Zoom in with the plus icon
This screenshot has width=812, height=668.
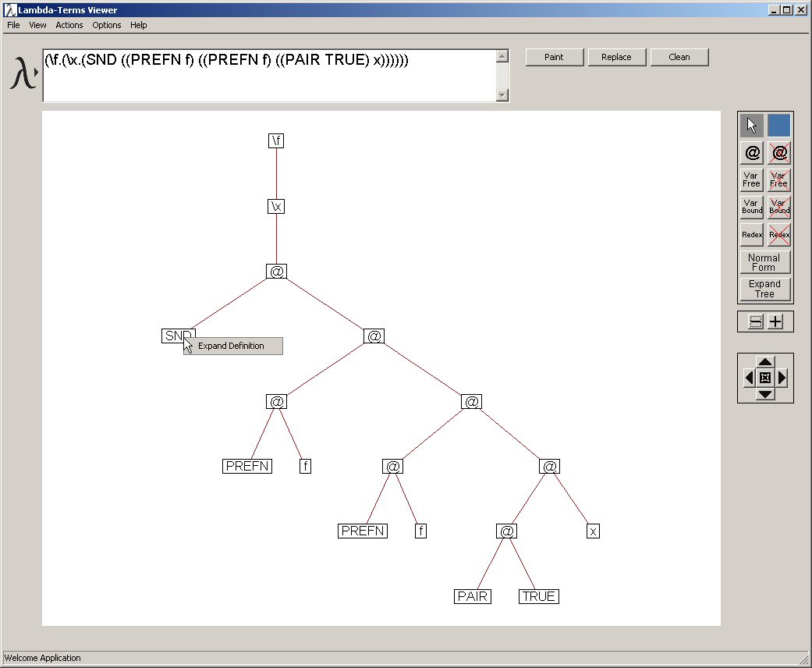[x=775, y=322]
